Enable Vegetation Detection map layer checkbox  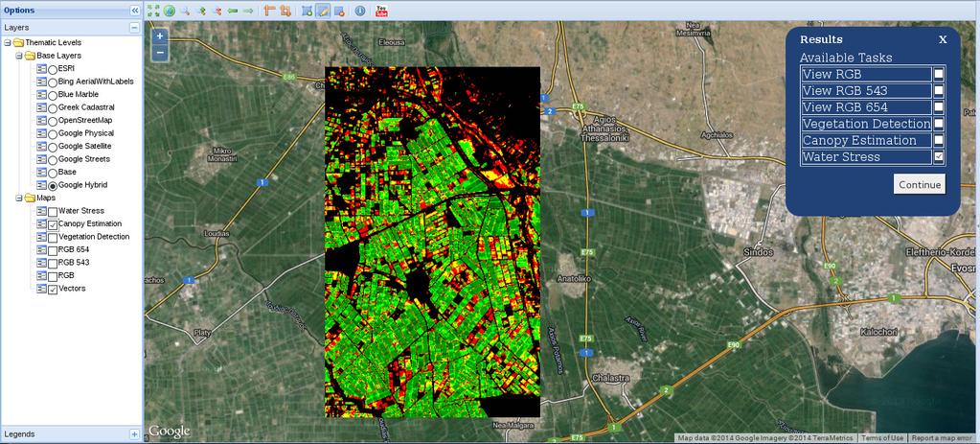coord(53,238)
